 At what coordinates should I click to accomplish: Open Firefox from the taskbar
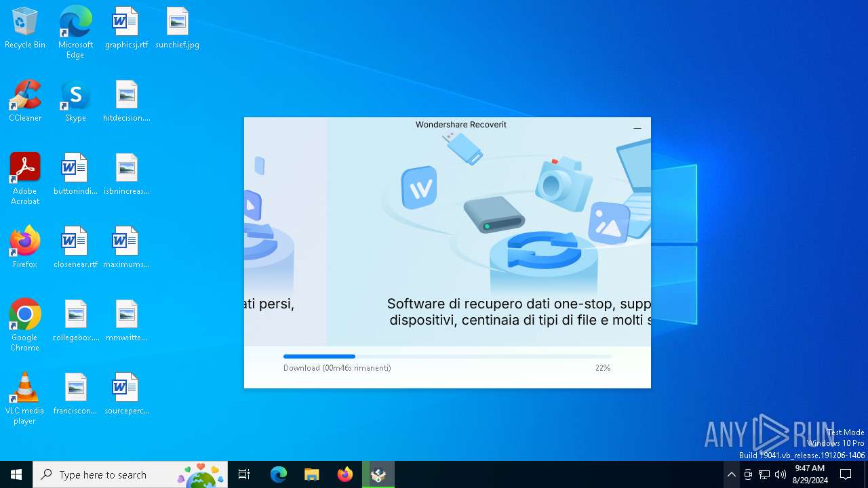[345, 474]
